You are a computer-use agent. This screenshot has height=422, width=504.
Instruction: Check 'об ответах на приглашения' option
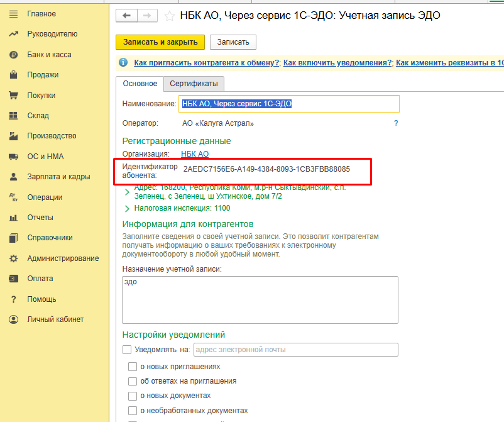coord(133,381)
